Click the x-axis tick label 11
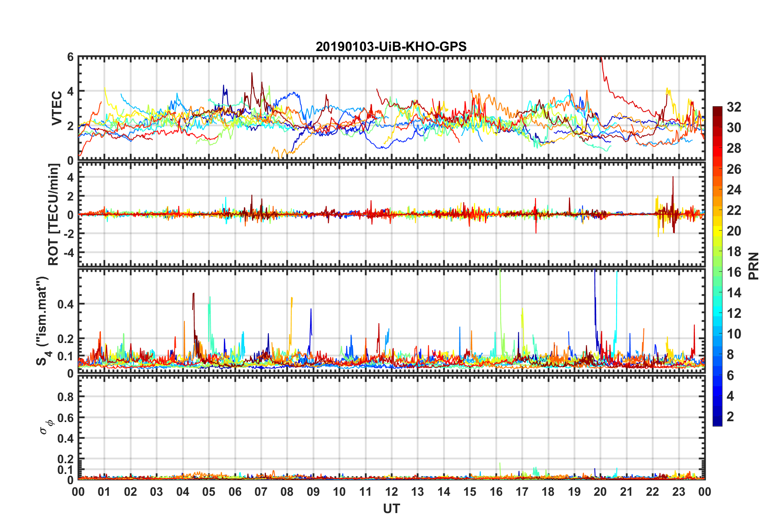Image resolution: width=783 pixels, height=532 pixels. pyautogui.click(x=366, y=492)
